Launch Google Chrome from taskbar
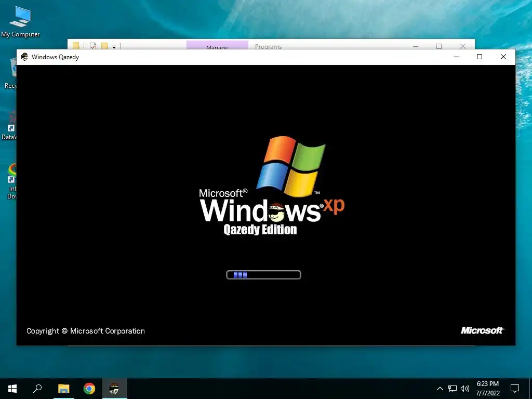The image size is (532, 399). tap(89, 389)
